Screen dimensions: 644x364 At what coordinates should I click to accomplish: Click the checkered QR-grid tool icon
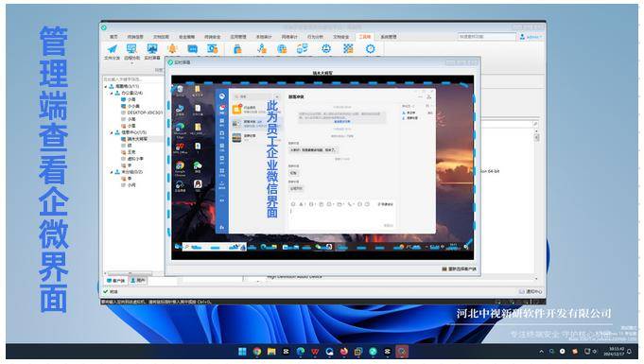(x=348, y=49)
